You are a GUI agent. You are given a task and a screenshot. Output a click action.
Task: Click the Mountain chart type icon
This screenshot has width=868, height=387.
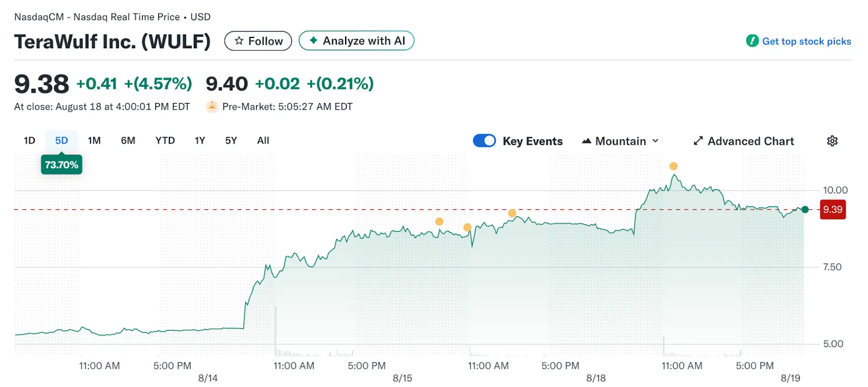point(586,141)
